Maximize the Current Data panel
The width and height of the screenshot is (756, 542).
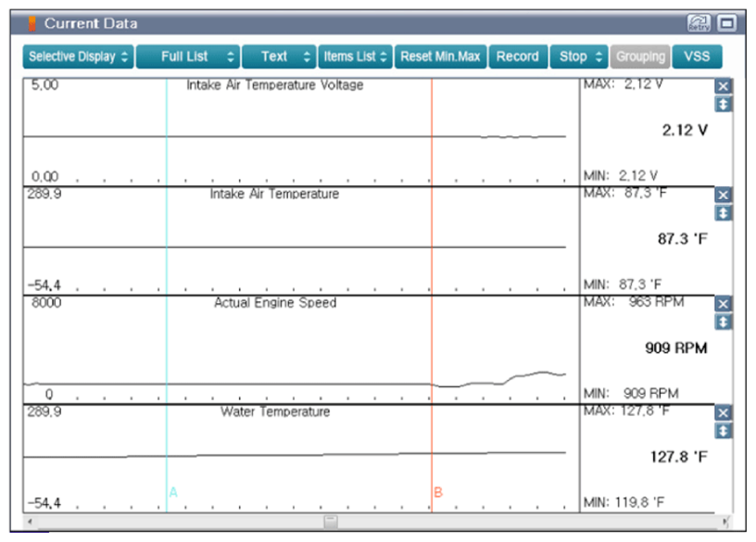pyautogui.click(x=727, y=23)
